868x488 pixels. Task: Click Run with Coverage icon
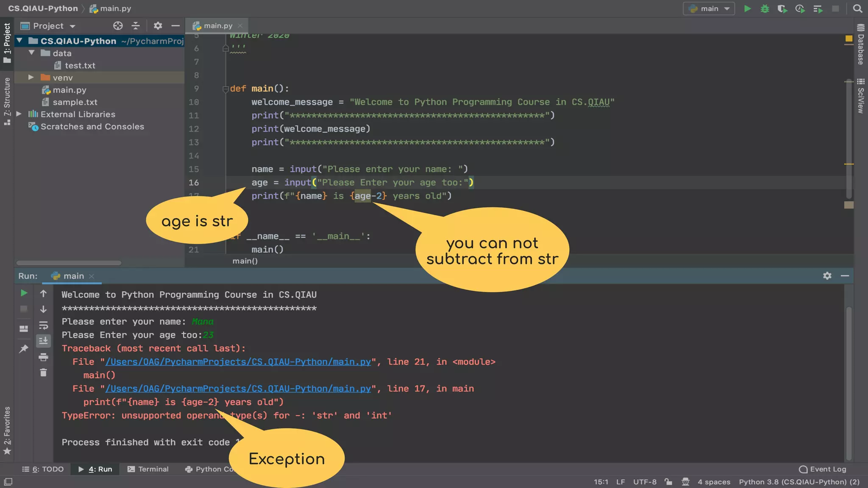(782, 8)
